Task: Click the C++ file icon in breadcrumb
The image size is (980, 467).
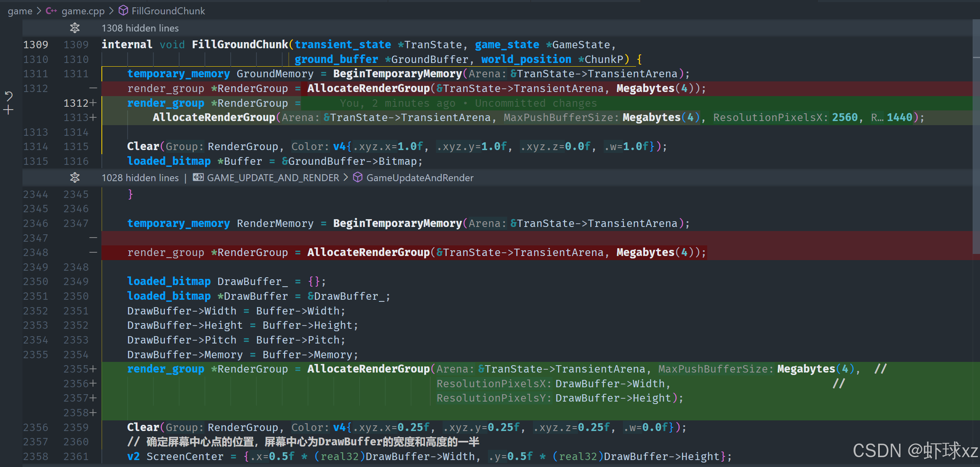Action: [52, 11]
